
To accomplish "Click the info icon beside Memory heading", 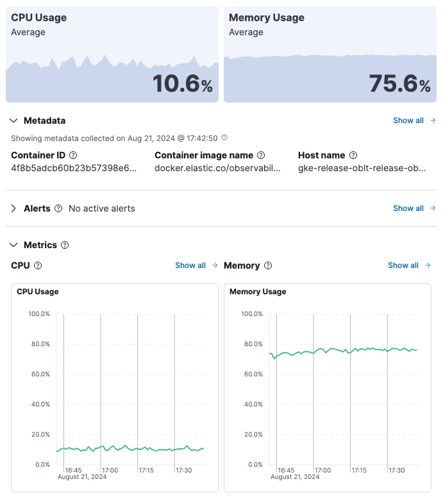I will tap(268, 265).
